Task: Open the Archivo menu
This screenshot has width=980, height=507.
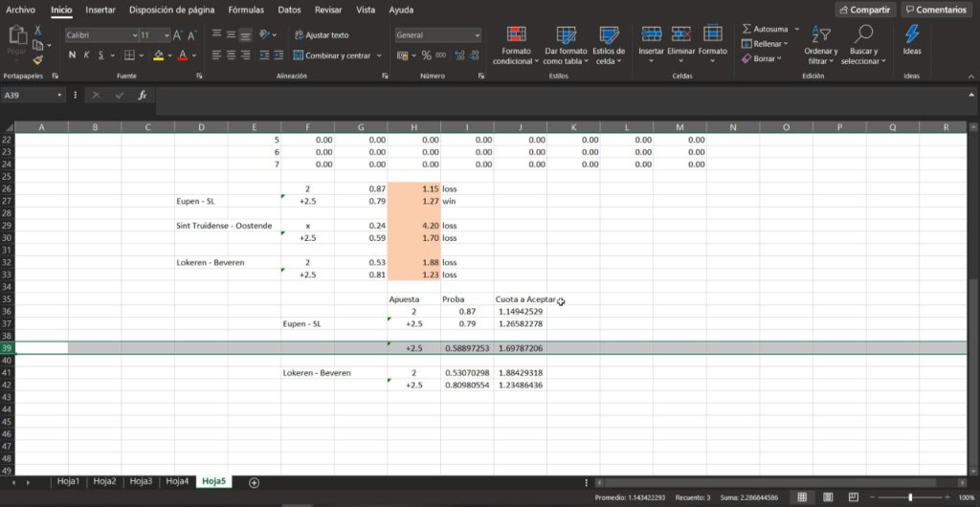Action: click(x=20, y=10)
